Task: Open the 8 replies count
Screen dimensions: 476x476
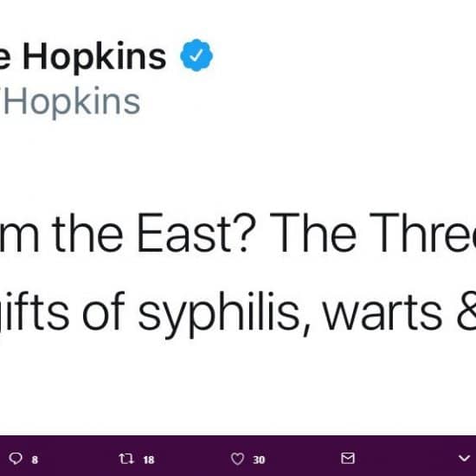Action: 35,460
